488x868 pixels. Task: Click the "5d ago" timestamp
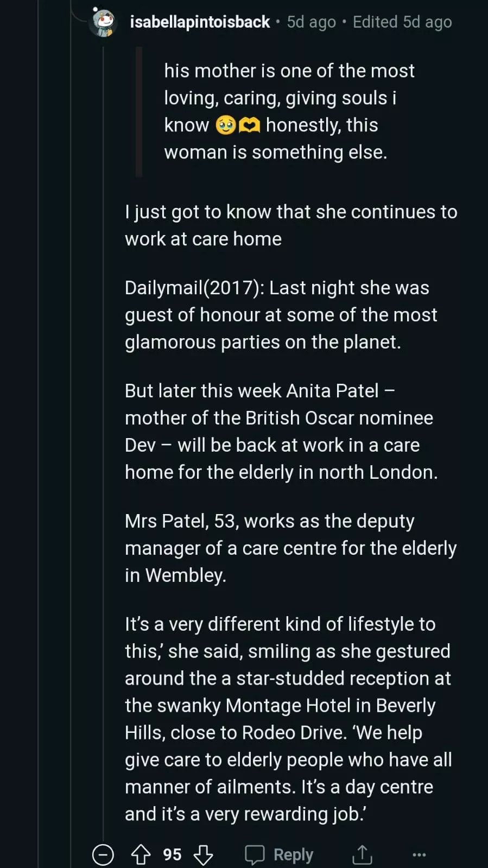(x=311, y=22)
